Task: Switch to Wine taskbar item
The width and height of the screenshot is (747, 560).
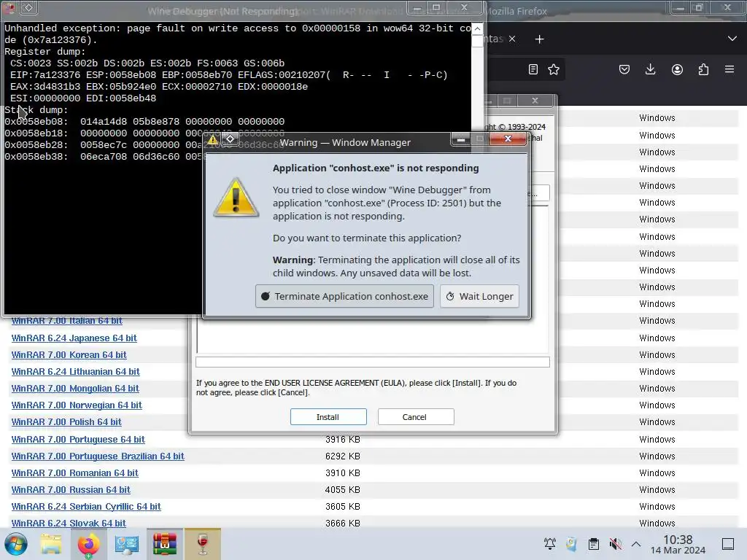Action: [x=203, y=544]
